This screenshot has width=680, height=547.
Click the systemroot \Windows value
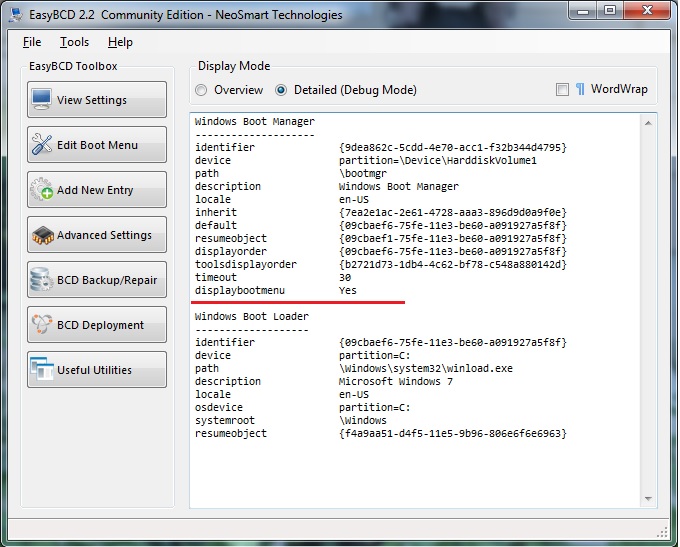363,420
